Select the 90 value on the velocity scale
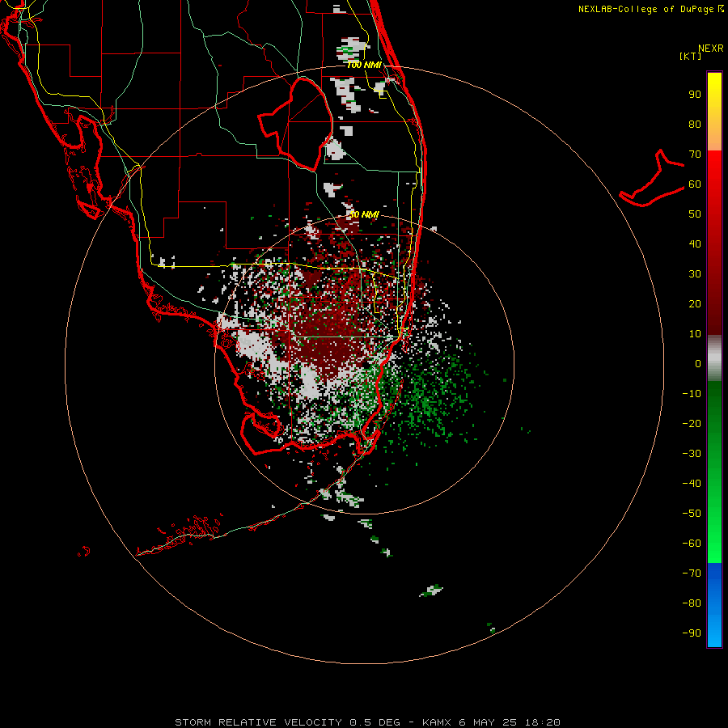 pos(695,95)
